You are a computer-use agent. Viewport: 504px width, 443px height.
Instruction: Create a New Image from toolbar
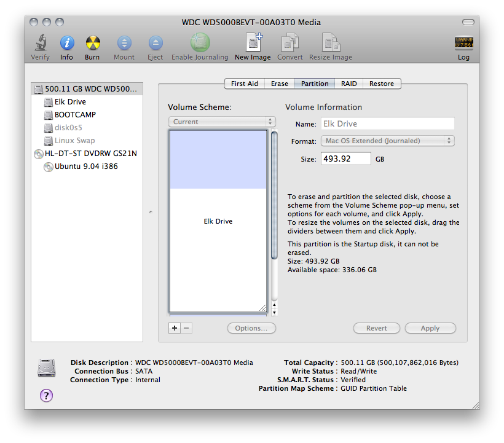tap(254, 42)
